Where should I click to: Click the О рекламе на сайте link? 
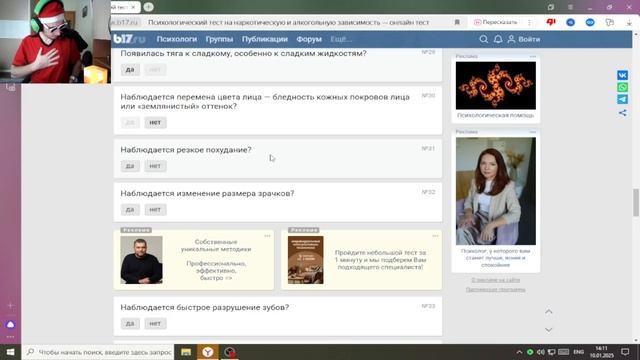[x=496, y=280]
